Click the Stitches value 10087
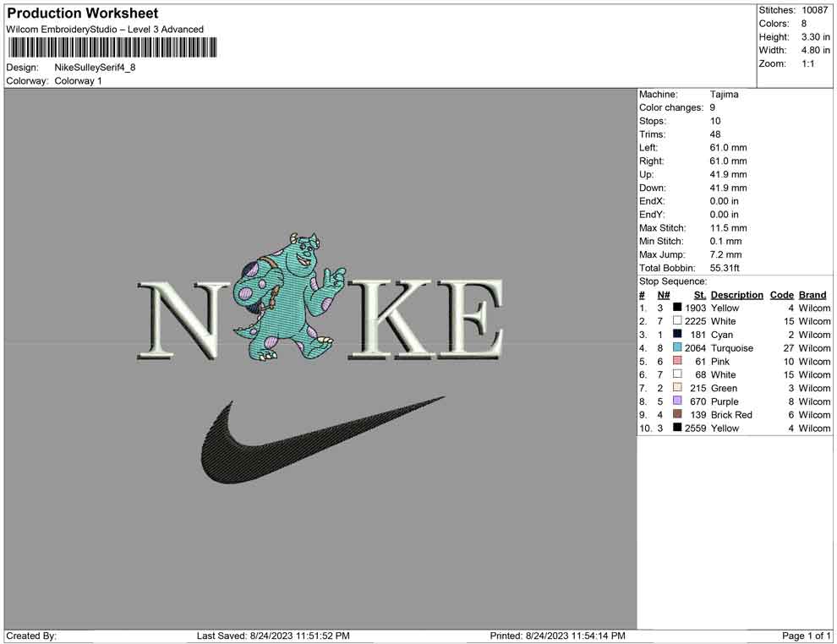The height and width of the screenshot is (644, 837). point(814,10)
